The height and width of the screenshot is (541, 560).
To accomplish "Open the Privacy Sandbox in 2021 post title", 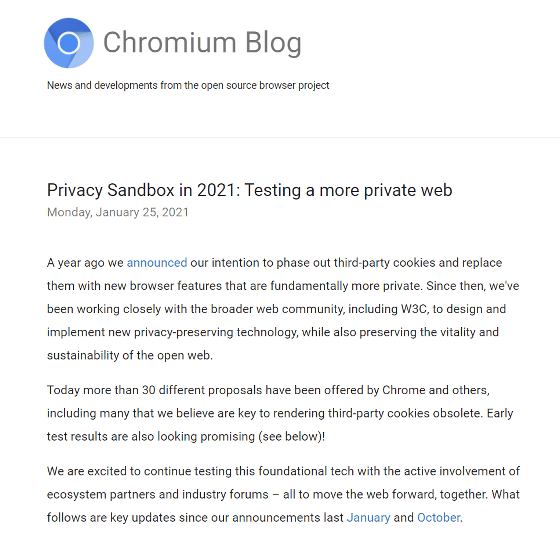I will coord(250,190).
